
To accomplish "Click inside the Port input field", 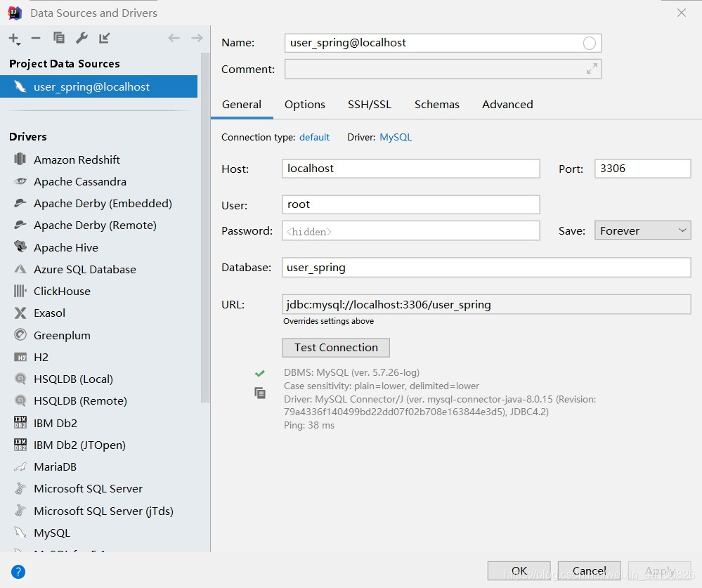I will click(x=641, y=168).
